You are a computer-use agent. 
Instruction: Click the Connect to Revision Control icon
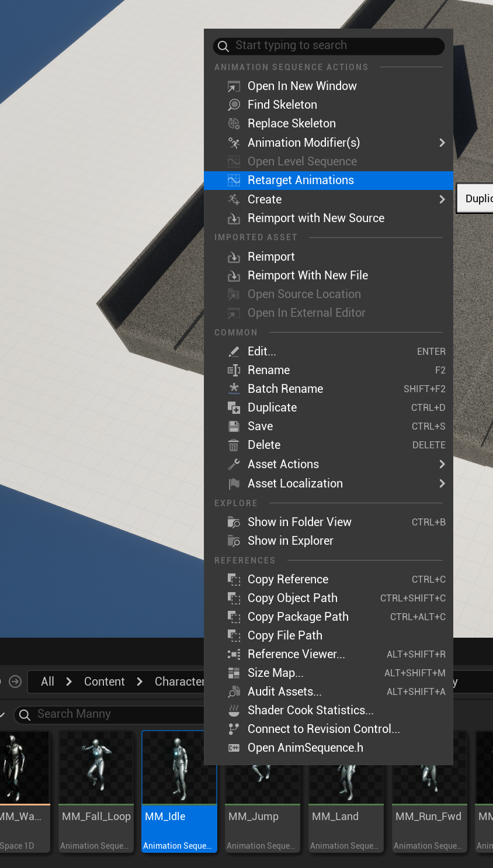[x=234, y=729]
